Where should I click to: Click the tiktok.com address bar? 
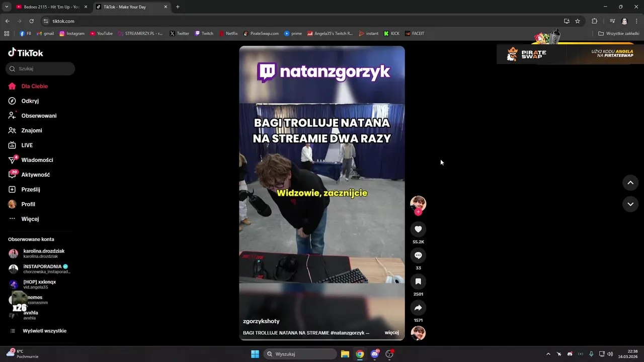(x=302, y=21)
